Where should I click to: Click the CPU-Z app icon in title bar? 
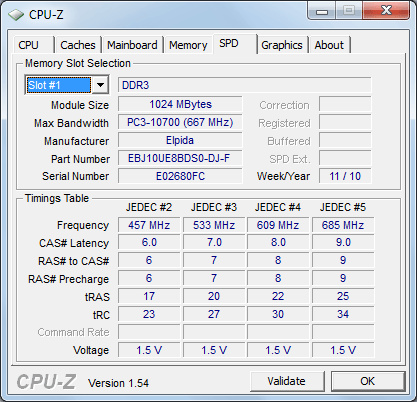tap(16, 15)
